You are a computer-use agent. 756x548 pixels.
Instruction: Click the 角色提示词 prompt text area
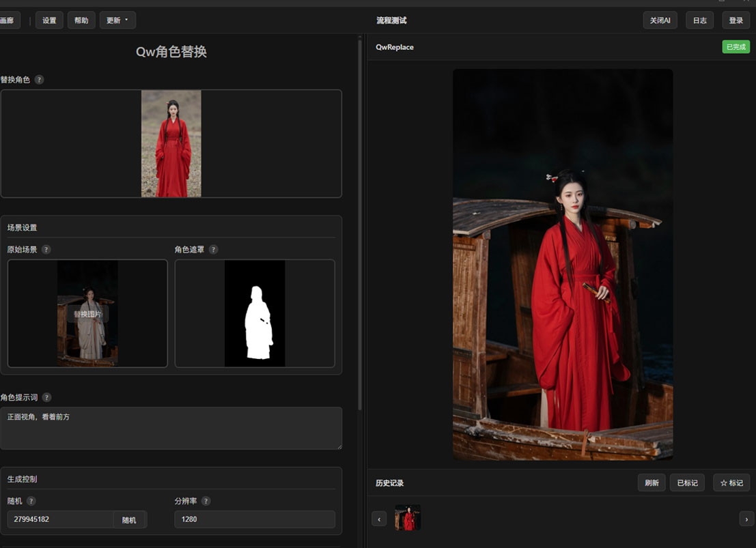(171, 429)
